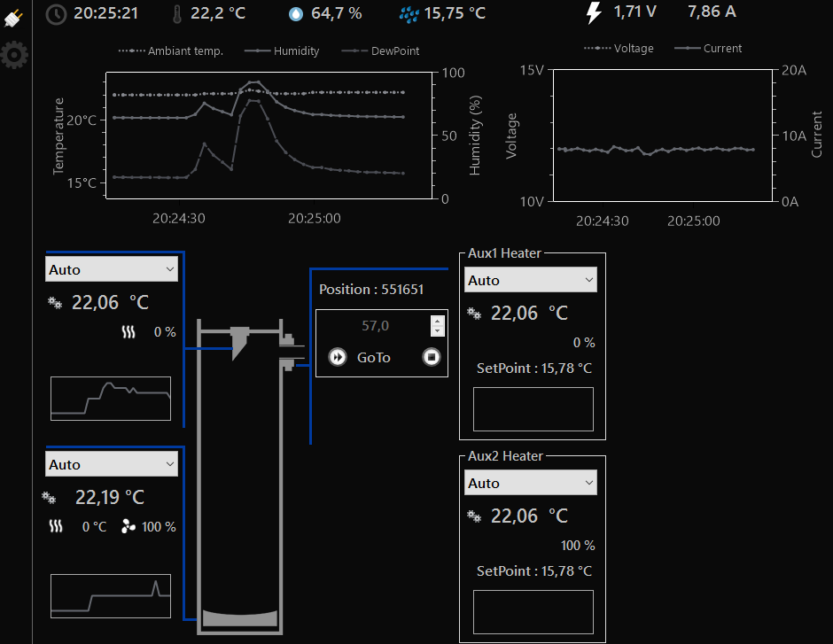Stop focuser movement with the stop button
This screenshot has width=833, height=644.
[432, 357]
